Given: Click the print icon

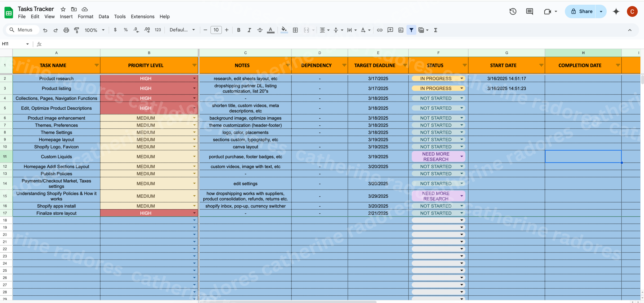Looking at the screenshot, I should [66, 30].
